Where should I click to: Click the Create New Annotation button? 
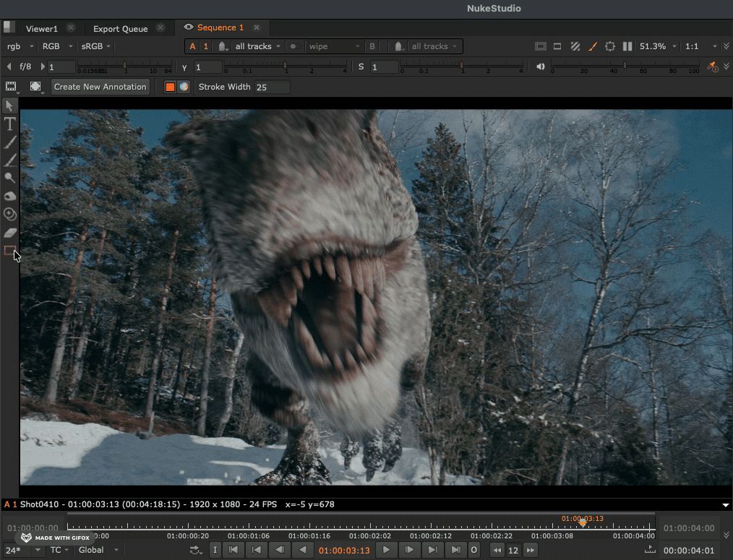(x=100, y=87)
